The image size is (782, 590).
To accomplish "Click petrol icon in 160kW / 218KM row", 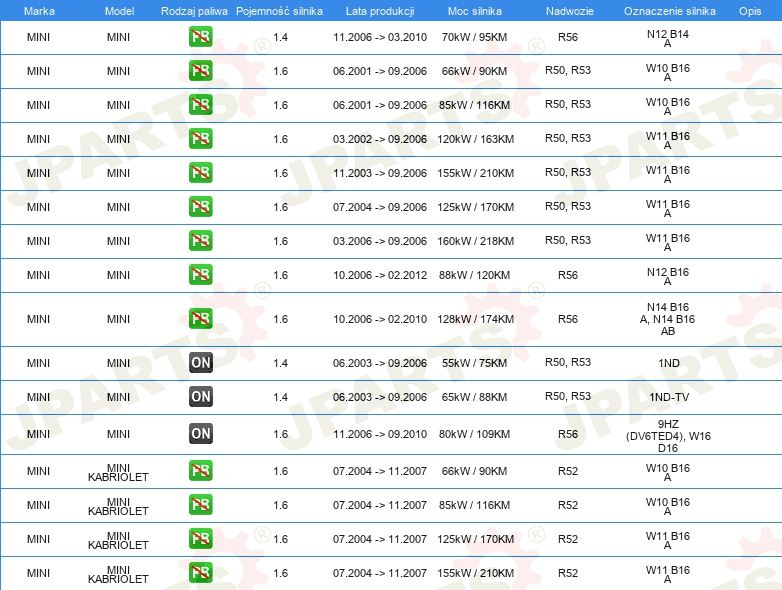I will (200, 240).
